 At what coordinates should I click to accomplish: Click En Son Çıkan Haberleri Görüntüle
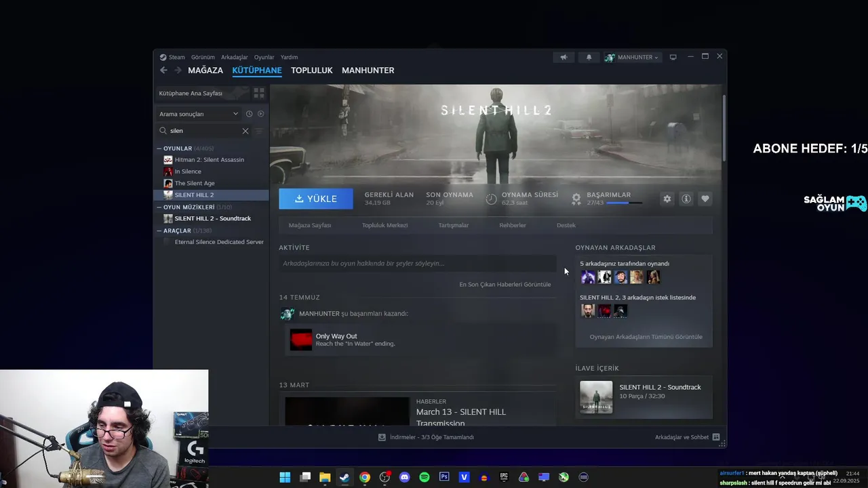pyautogui.click(x=505, y=285)
